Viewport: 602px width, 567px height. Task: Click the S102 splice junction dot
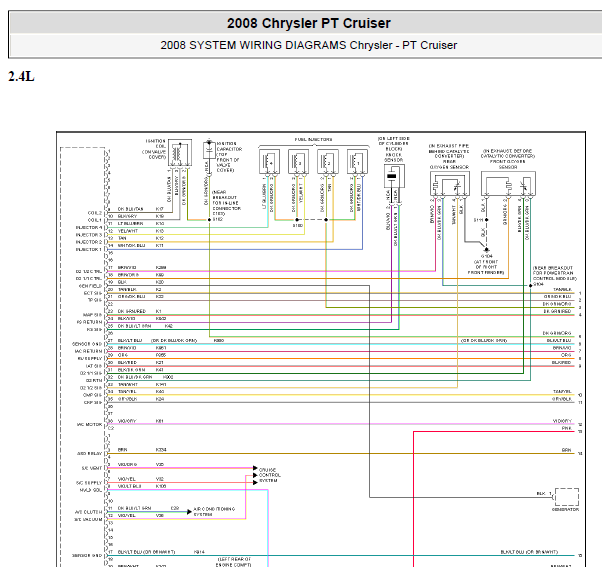pyautogui.click(x=210, y=220)
